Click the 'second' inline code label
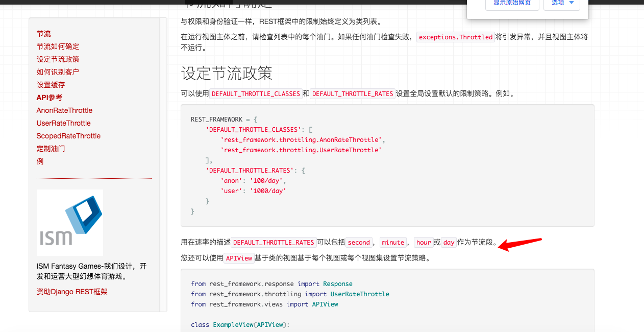 [359, 243]
